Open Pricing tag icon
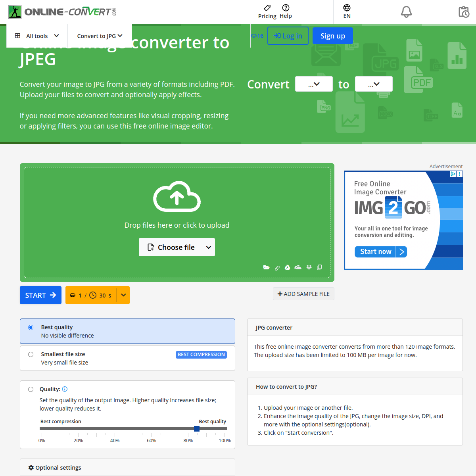476x476 pixels. pyautogui.click(x=267, y=8)
